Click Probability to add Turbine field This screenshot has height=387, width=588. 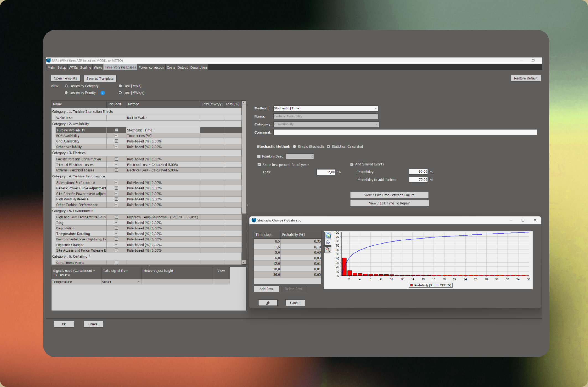click(418, 180)
